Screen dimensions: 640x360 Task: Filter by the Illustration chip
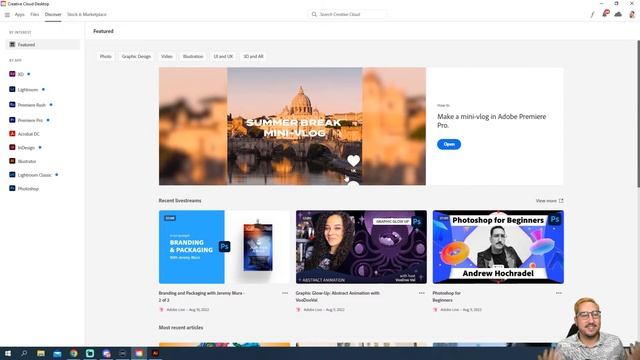pos(193,56)
